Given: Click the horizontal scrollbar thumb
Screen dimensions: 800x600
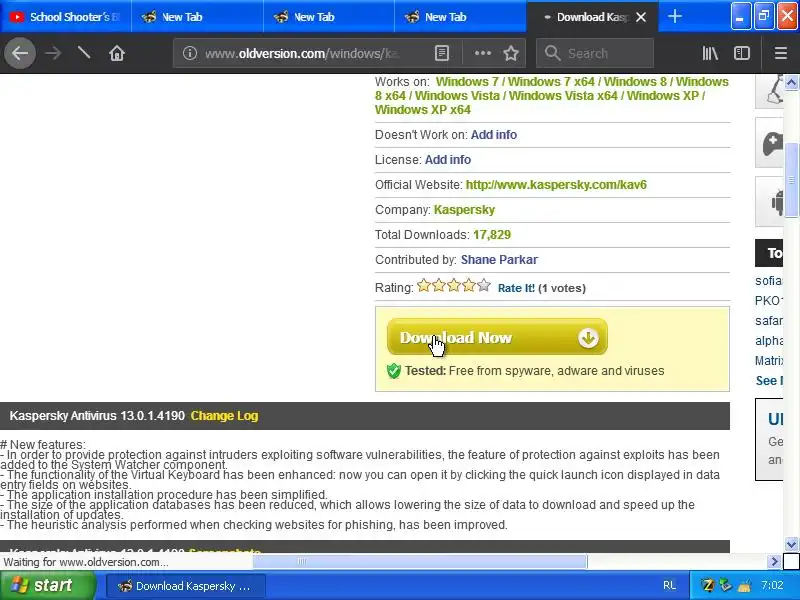Looking at the screenshot, I should click(x=420, y=562).
